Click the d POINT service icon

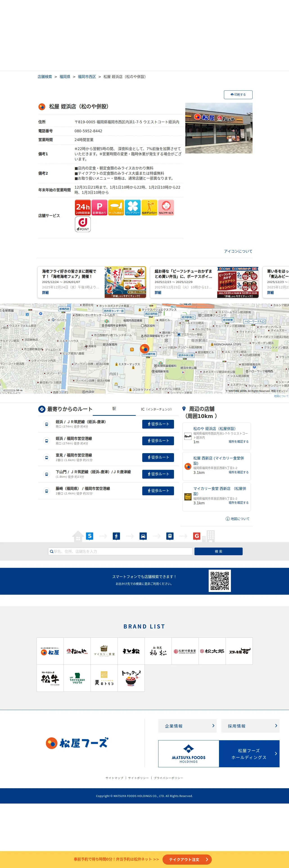coord(83,224)
